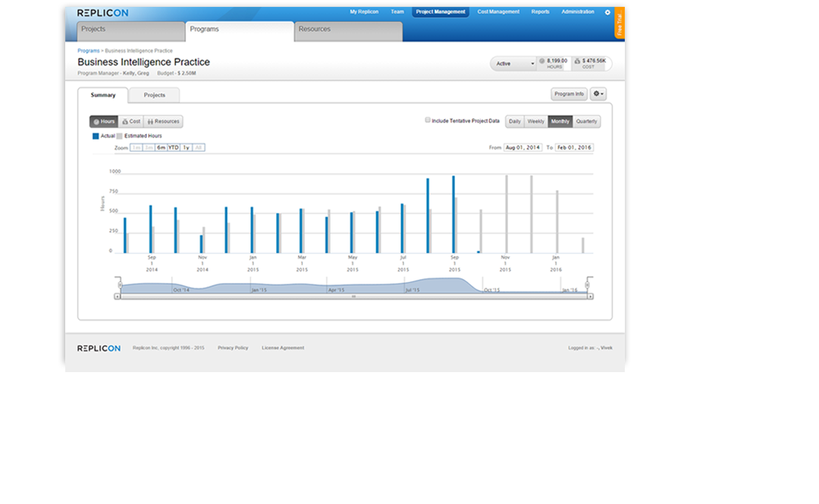Switch chart to Resources view

(164, 122)
